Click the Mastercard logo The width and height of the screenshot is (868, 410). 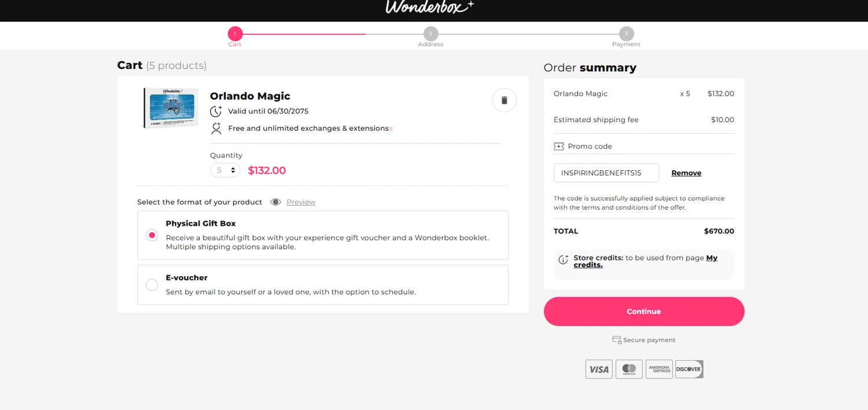click(629, 369)
